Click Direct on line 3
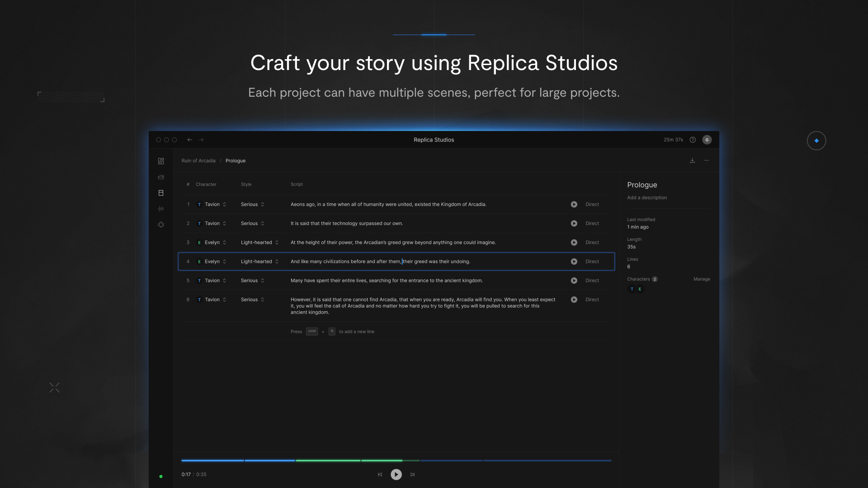 (x=592, y=243)
